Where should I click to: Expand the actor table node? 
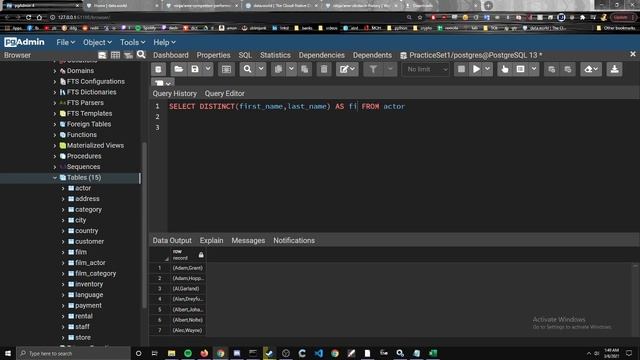point(63,188)
